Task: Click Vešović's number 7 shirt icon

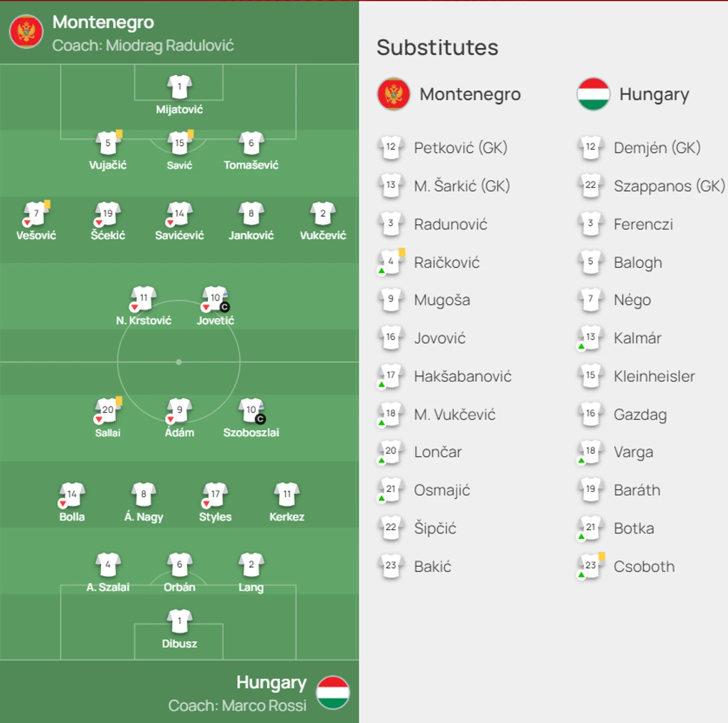Action: (36, 214)
